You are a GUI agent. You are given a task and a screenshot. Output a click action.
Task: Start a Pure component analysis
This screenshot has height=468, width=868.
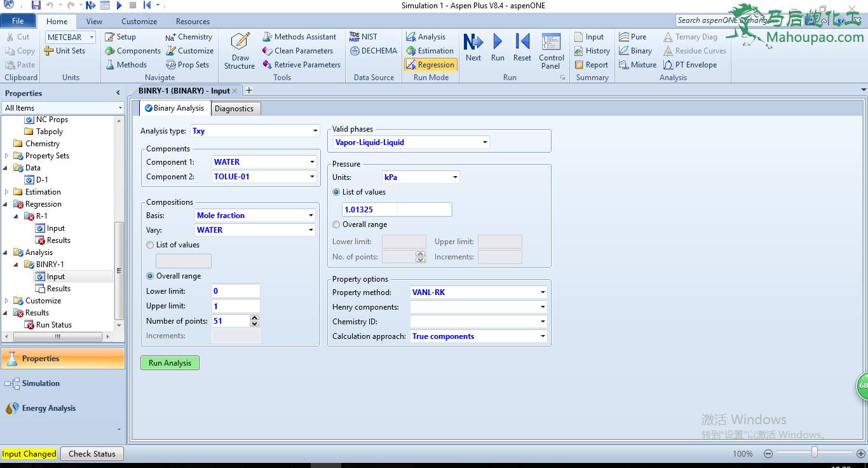pyautogui.click(x=632, y=37)
